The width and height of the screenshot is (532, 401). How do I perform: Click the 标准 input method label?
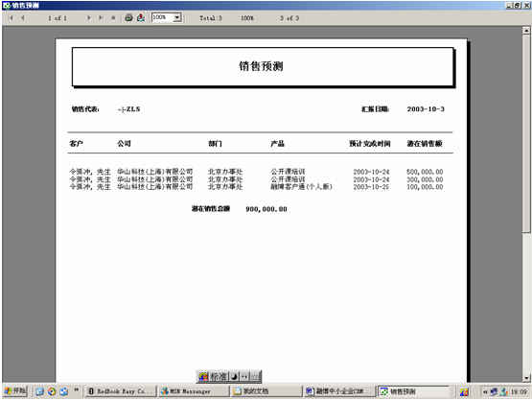pos(219,376)
